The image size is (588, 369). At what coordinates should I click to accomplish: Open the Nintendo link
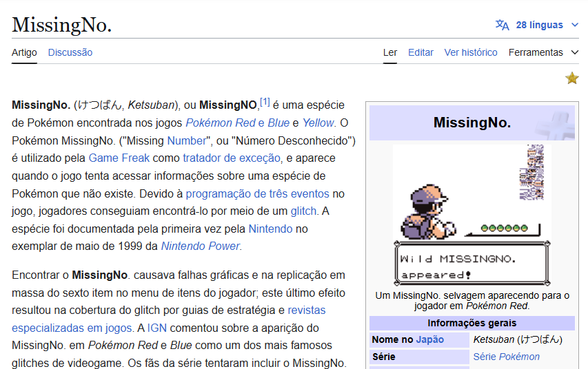click(x=270, y=229)
